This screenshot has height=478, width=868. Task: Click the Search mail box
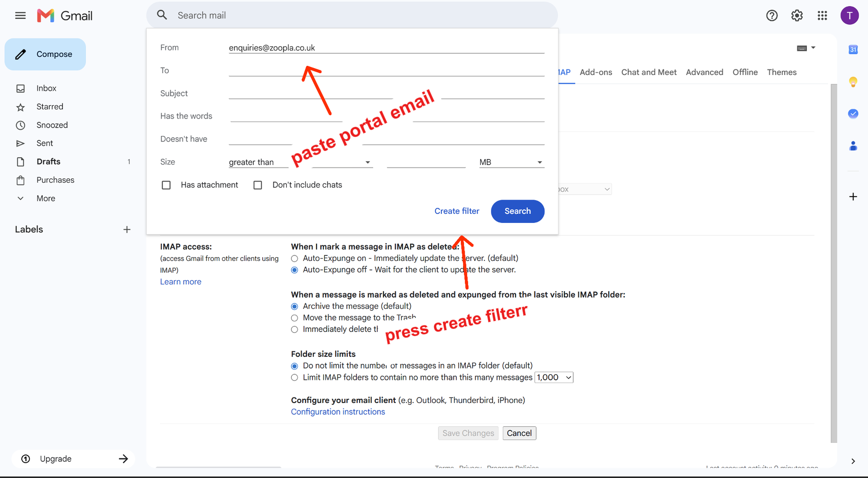(x=352, y=15)
